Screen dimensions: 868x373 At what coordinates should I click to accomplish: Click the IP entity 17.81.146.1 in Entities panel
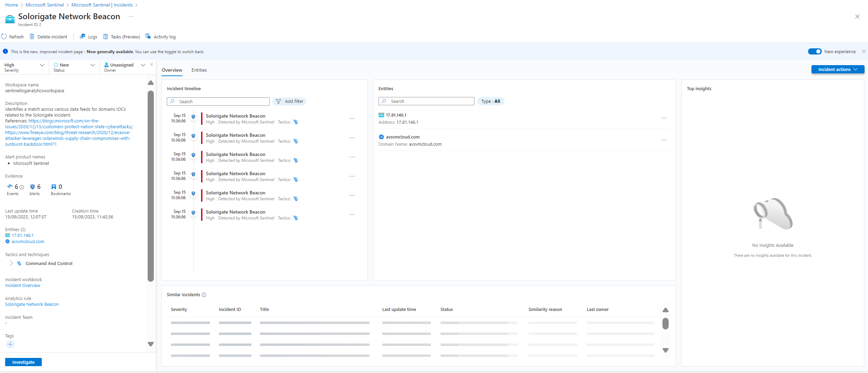click(396, 115)
